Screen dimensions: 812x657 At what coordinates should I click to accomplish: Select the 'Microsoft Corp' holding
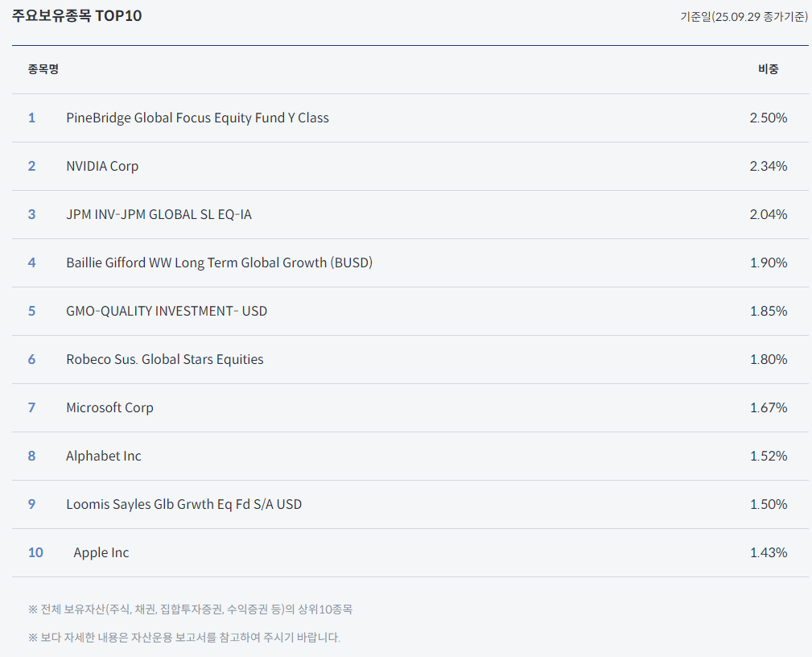pos(109,407)
